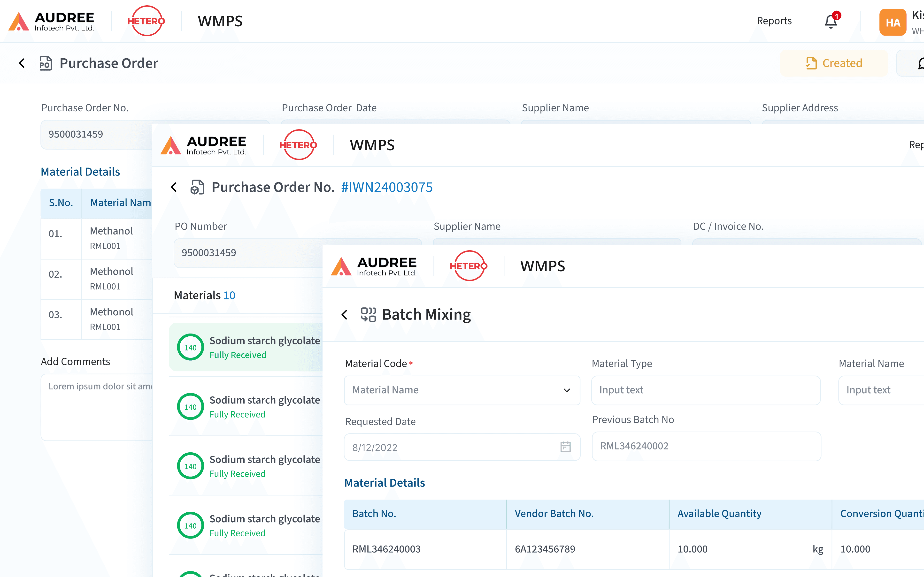Click the Created status button
The height and width of the screenshot is (577, 924).
click(834, 63)
